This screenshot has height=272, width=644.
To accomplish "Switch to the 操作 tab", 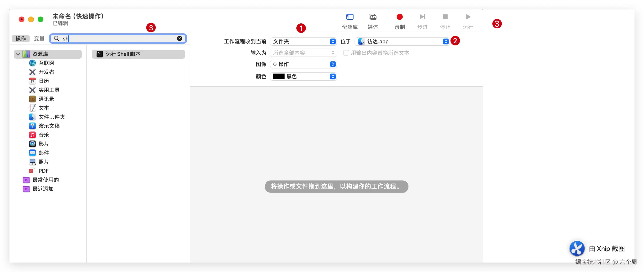I will click(21, 39).
